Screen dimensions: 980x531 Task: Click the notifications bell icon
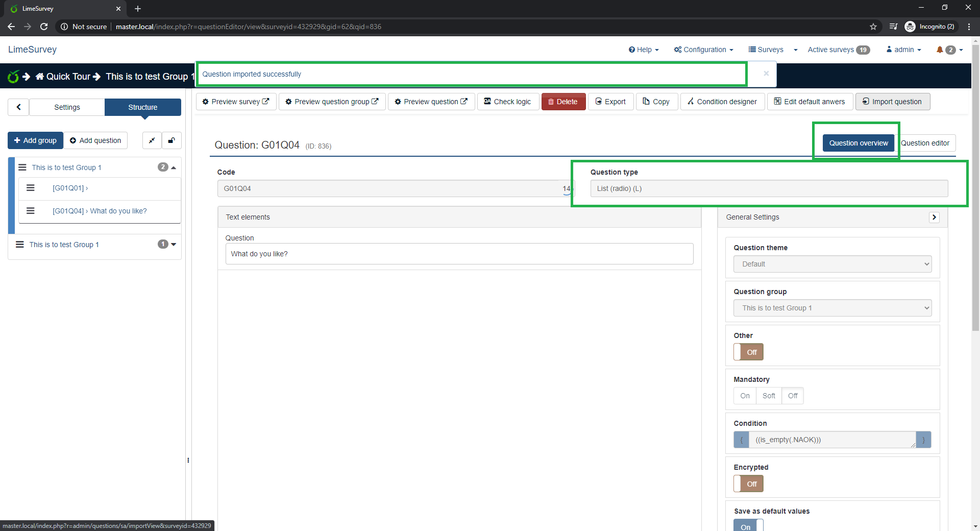(940, 50)
